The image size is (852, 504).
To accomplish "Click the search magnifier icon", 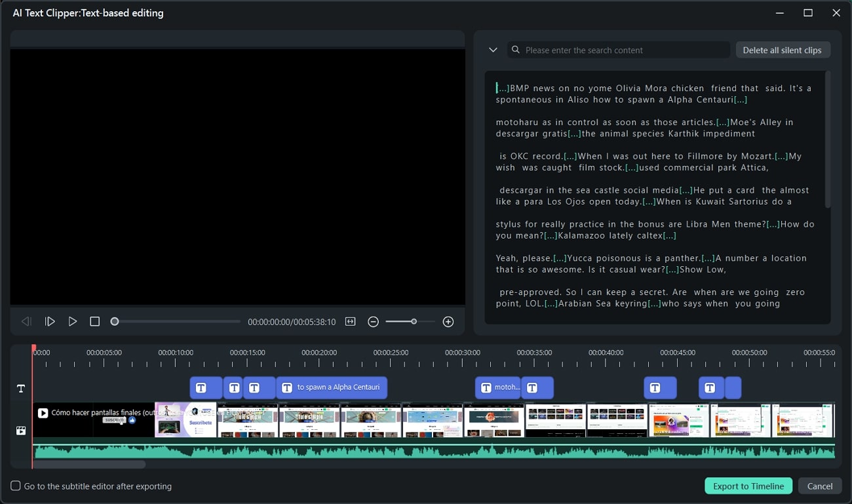I will (516, 50).
